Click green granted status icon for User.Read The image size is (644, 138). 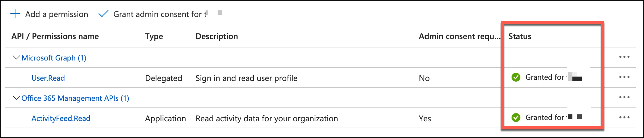(516, 77)
